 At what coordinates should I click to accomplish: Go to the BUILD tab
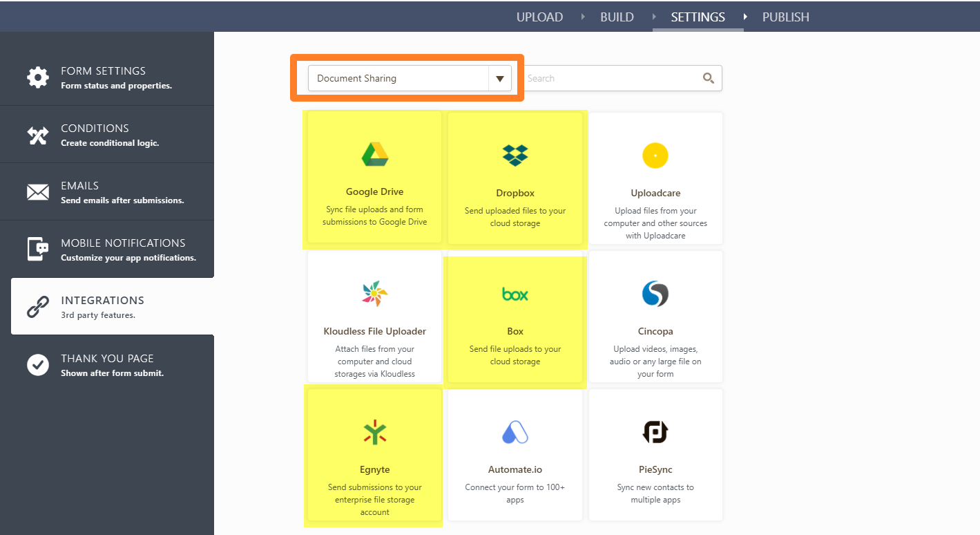click(617, 17)
